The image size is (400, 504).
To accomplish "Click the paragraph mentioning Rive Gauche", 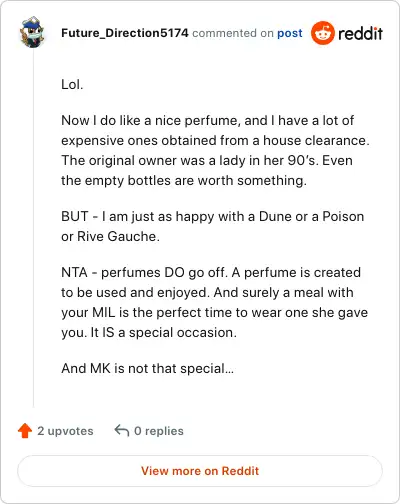I will click(x=212, y=226).
